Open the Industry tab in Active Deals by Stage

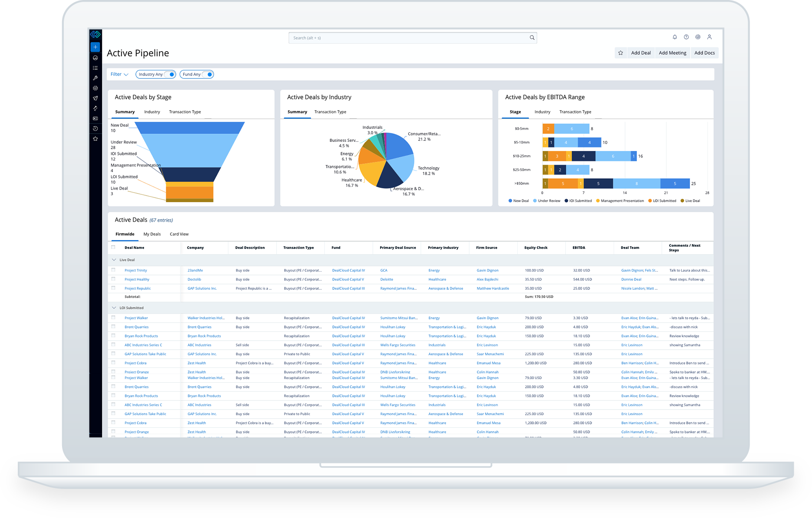tap(152, 111)
